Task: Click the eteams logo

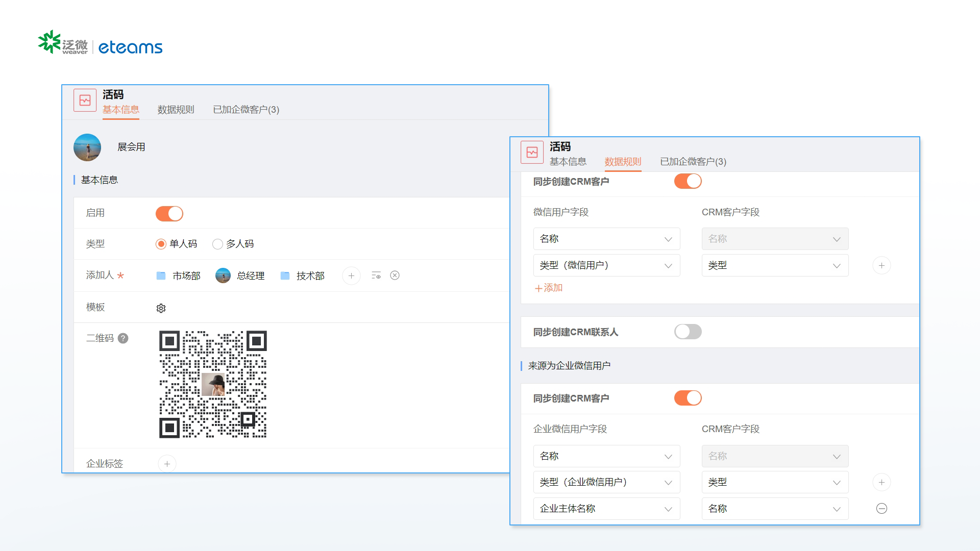Action: tap(130, 47)
